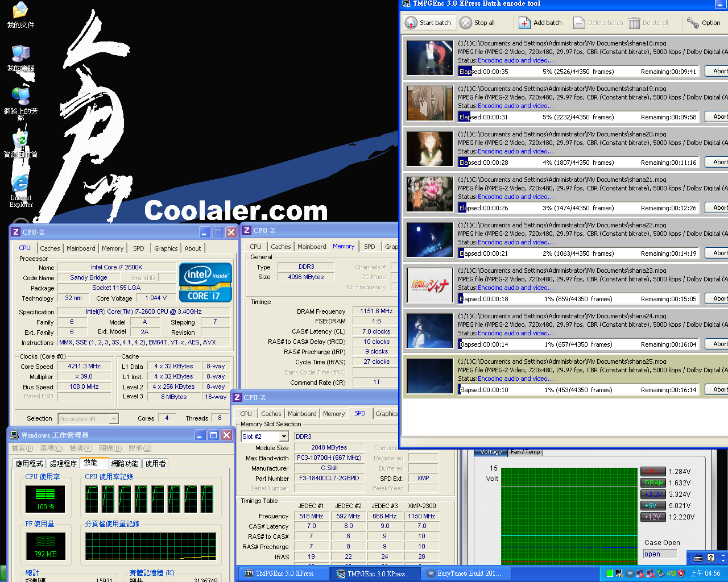This screenshot has height=582, width=728.
Task: Click the Manufacturer value G.Skill
Action: 329,468
